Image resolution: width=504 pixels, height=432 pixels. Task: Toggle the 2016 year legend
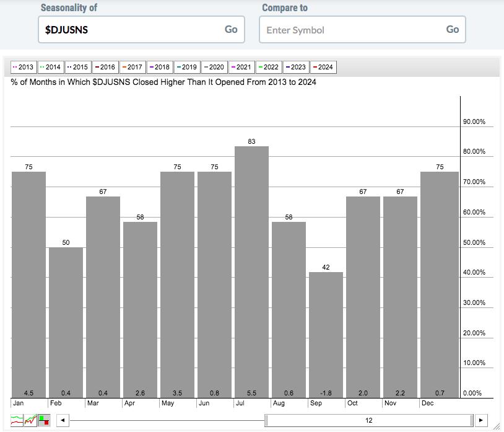pyautogui.click(x=105, y=67)
